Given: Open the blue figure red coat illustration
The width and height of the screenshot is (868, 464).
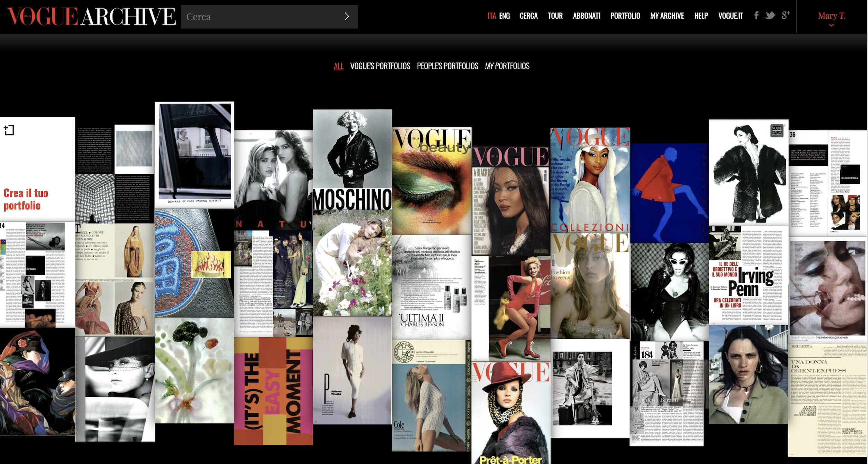Looking at the screenshot, I should coord(669,192).
